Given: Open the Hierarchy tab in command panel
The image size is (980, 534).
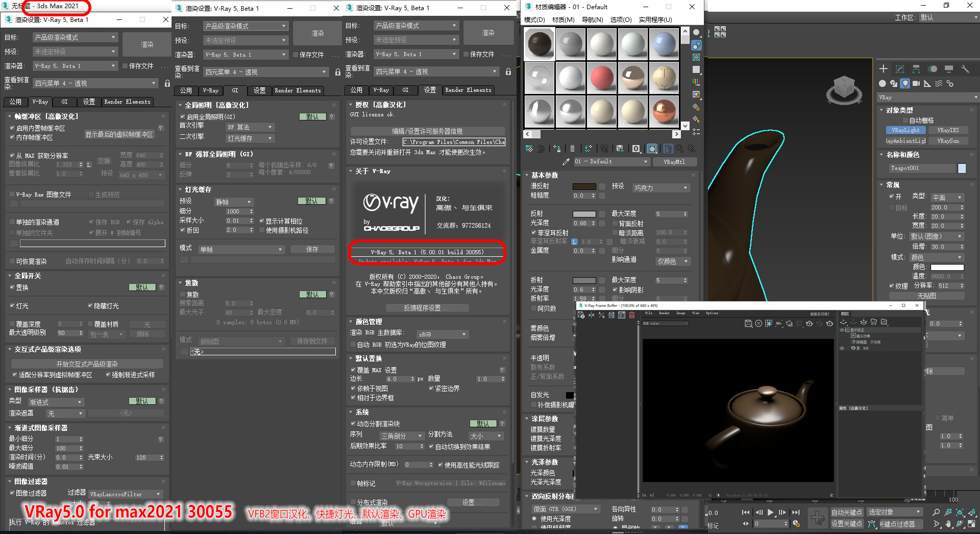Looking at the screenshot, I should [916, 69].
